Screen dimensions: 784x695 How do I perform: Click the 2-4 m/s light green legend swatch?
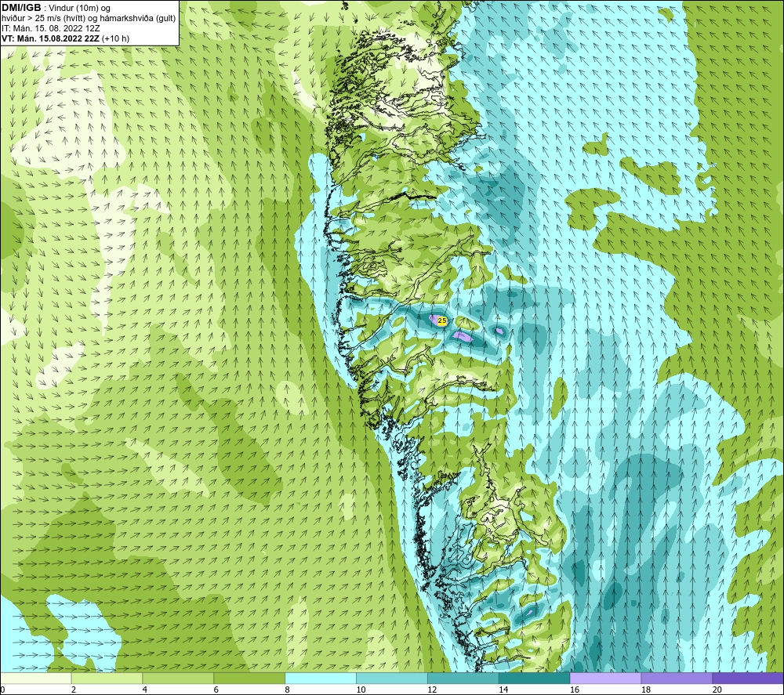tap(107, 679)
